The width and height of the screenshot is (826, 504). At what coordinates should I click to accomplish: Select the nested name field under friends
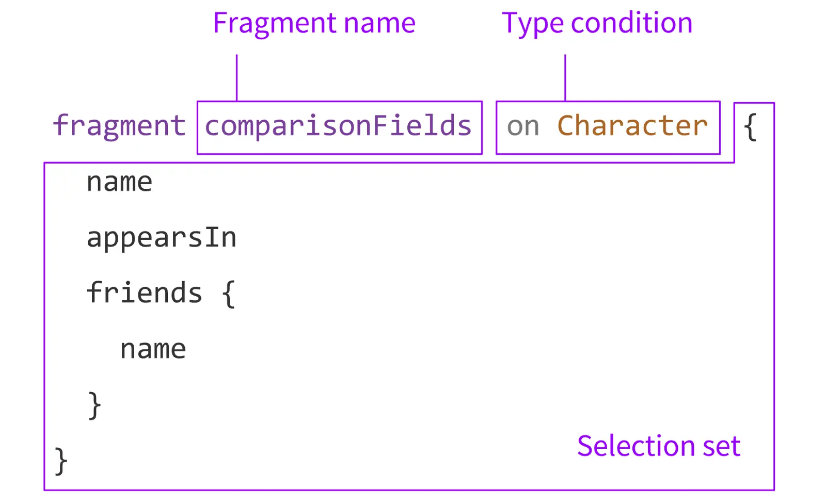[x=153, y=349]
